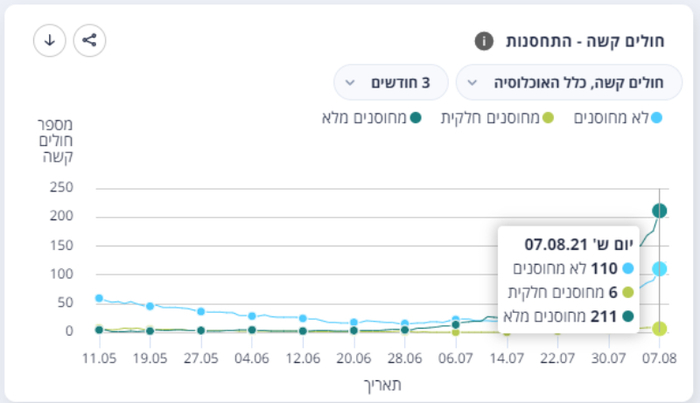Click the share icon button
The width and height of the screenshot is (700, 403).
coord(90,40)
